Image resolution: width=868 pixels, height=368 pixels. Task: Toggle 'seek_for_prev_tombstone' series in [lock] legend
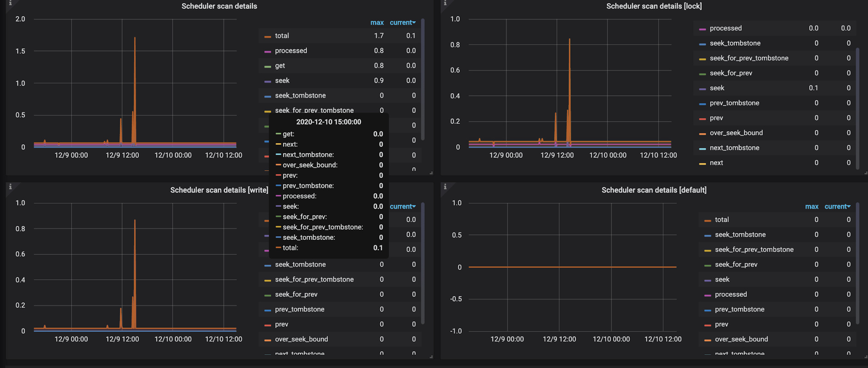(748, 58)
